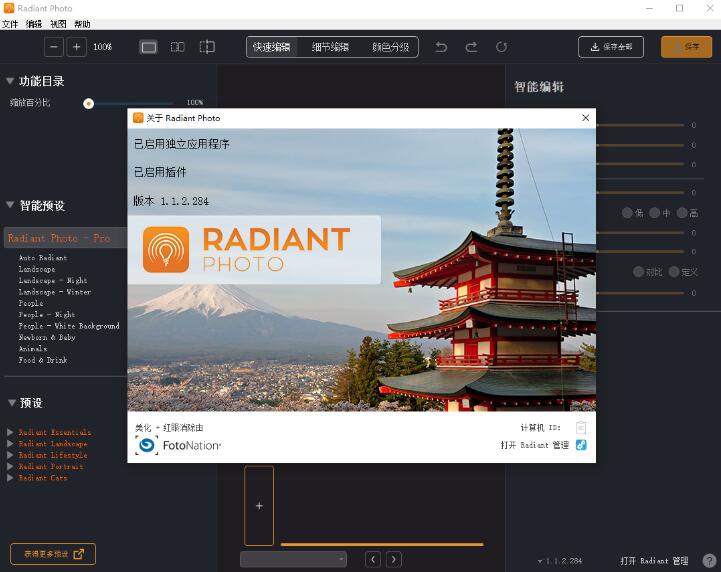Image resolution: width=721 pixels, height=572 pixels.
Task: Collapse the 智能预设 section
Action: 10,205
